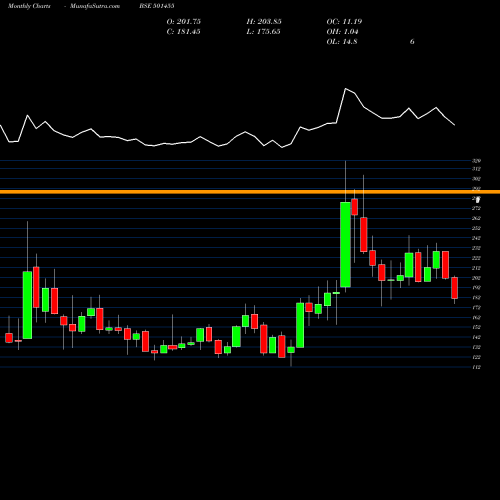Viewport: 500px width, 500px height.
Task: Select the 252 price axis label
Action: (x=476, y=228)
